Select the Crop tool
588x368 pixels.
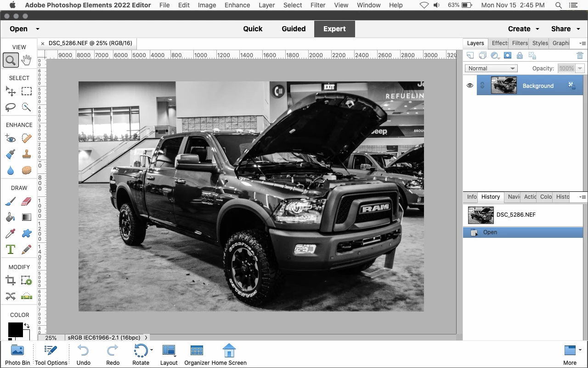(11, 280)
